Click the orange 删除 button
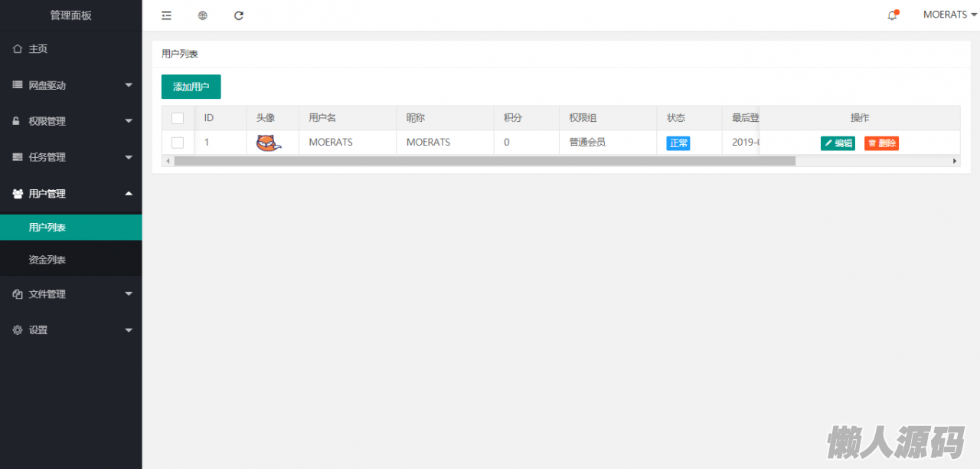980x469 pixels. [x=881, y=143]
